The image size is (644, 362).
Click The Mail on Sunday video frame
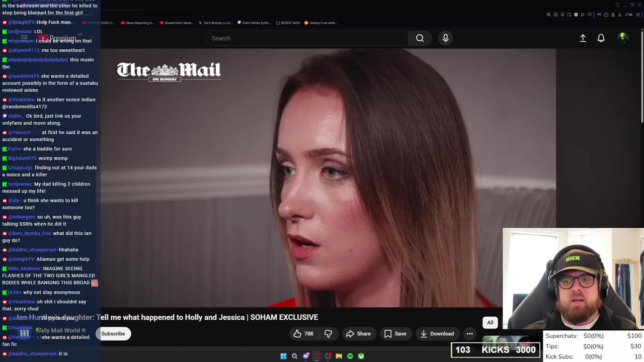[328, 177]
